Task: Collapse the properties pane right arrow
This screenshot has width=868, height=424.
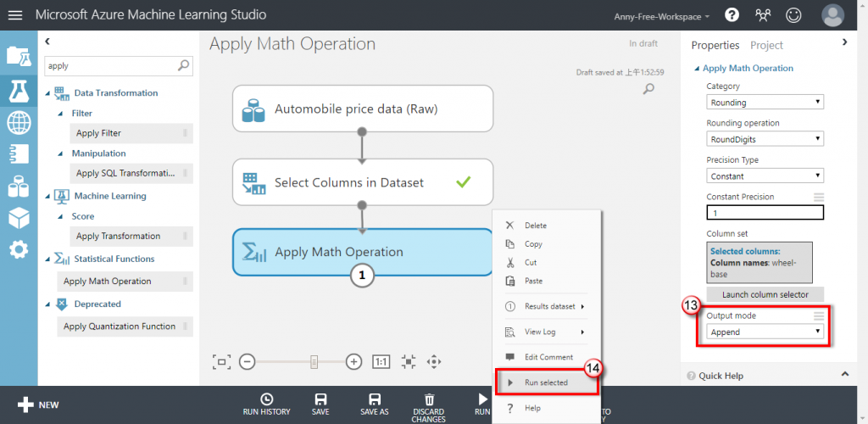Action: pos(845,42)
